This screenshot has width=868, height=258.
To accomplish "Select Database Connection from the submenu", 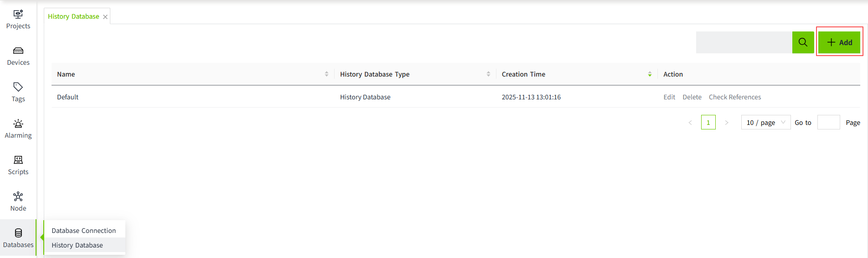I will point(84,231).
